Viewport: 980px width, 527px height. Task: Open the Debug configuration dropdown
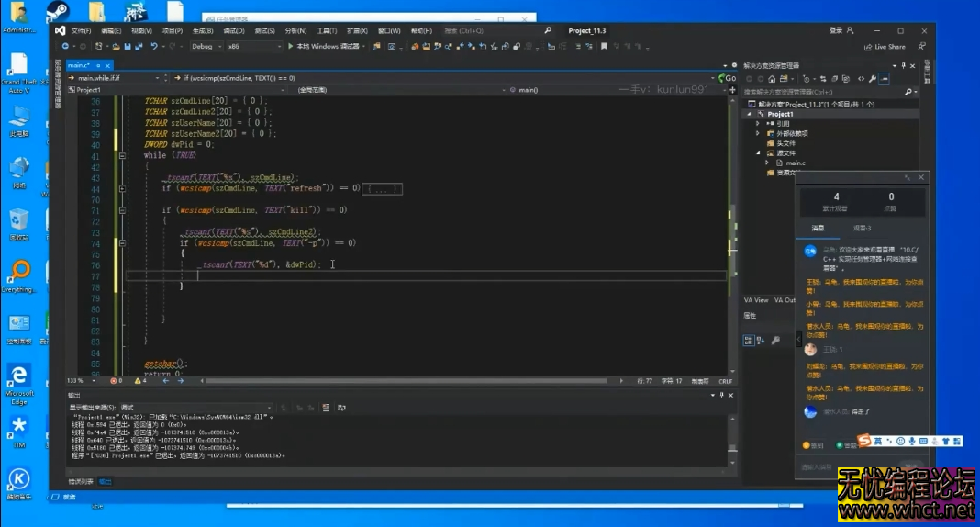(206, 47)
